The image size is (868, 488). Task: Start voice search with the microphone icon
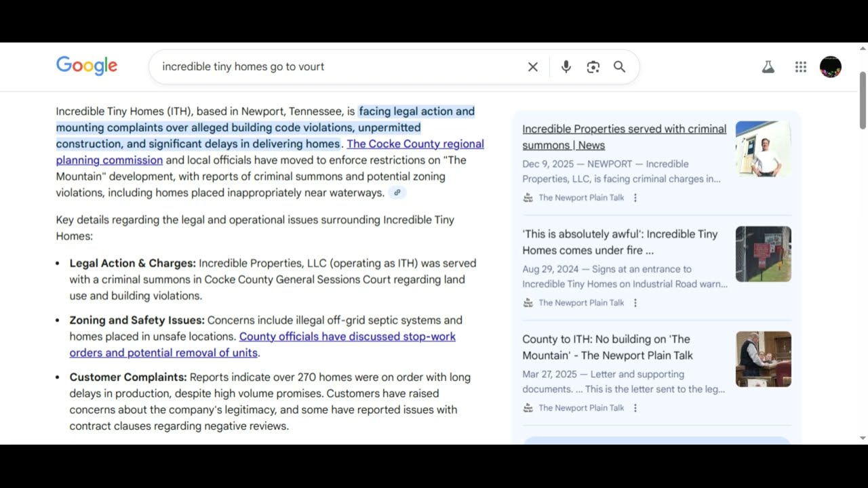566,66
